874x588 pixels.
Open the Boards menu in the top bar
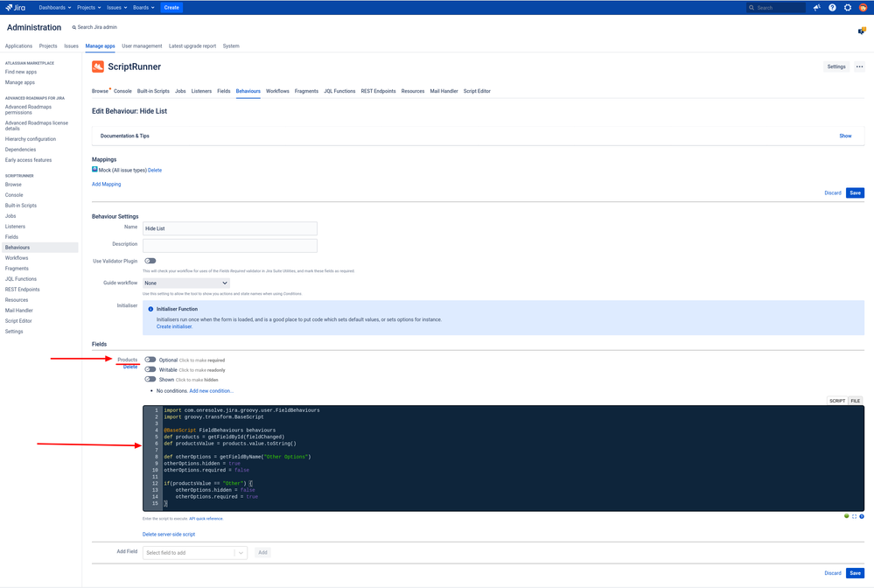143,7
